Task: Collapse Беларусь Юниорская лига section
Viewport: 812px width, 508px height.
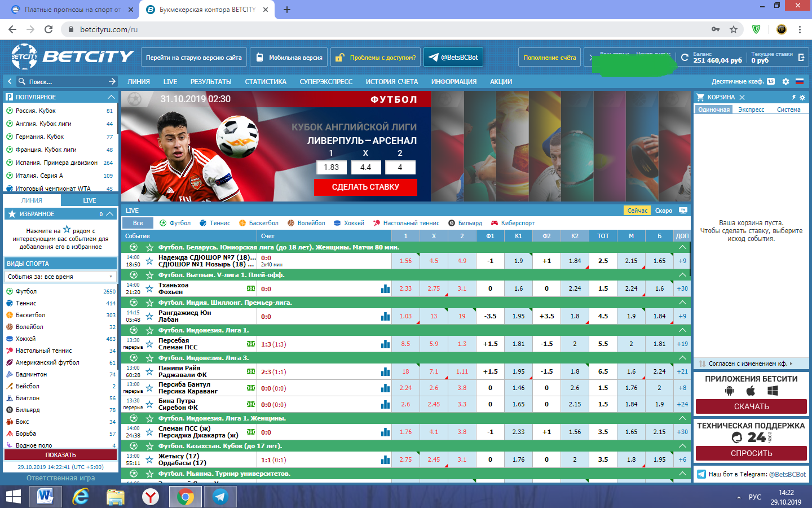Action: click(x=682, y=247)
